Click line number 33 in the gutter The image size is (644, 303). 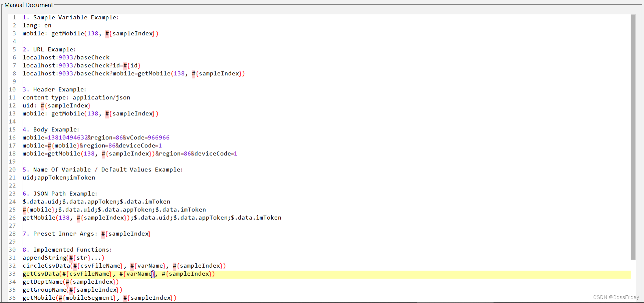coord(12,274)
